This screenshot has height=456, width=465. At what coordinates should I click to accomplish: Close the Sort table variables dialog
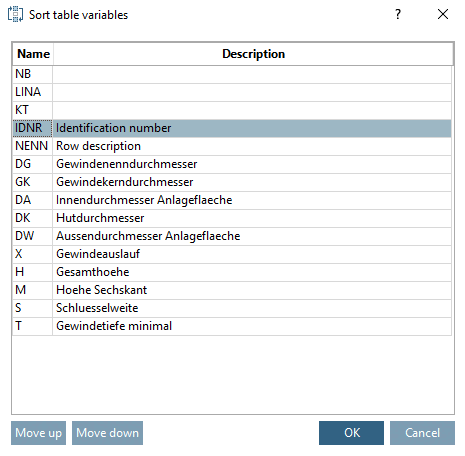click(x=443, y=14)
